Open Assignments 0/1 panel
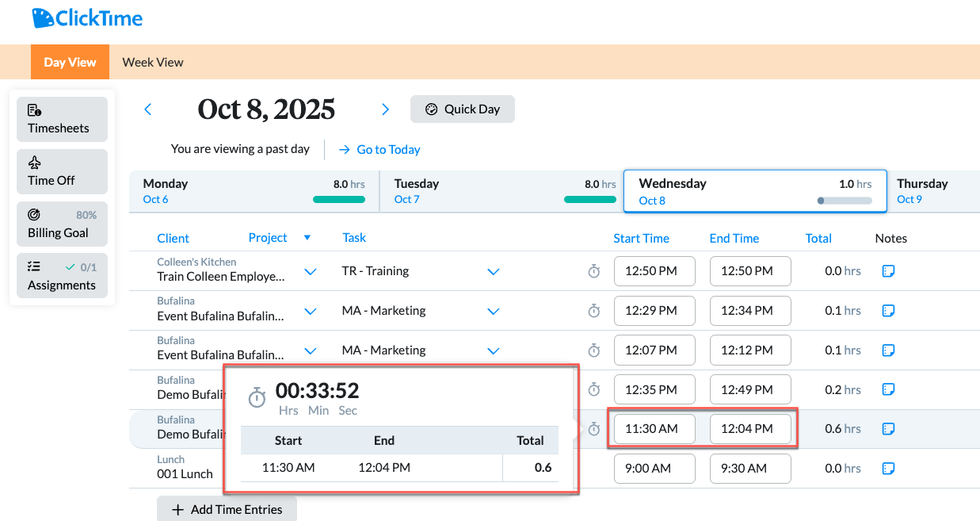980x521 pixels. (62, 276)
